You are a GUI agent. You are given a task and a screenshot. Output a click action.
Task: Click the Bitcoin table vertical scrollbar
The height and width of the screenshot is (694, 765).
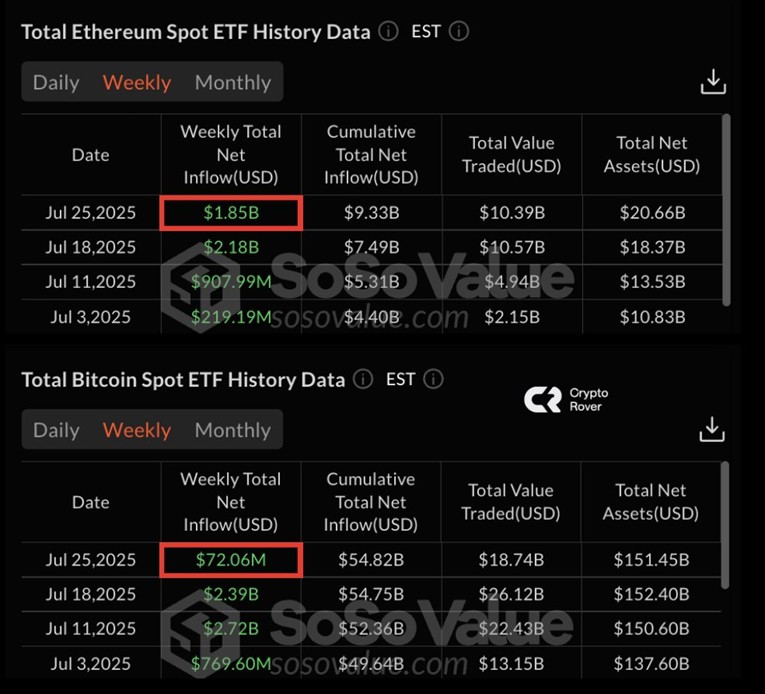coord(725,525)
